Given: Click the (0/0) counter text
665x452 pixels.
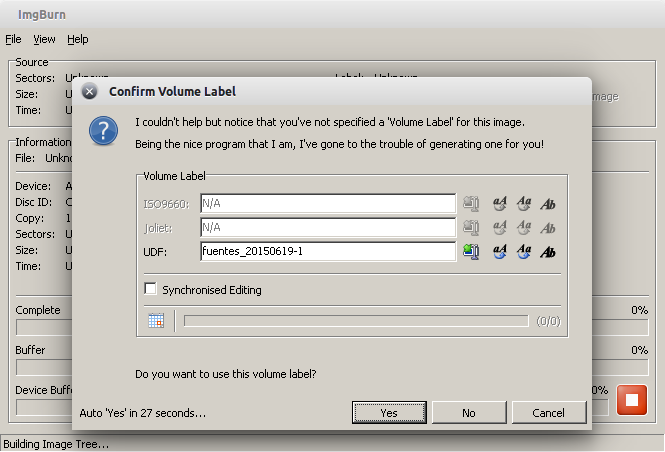Looking at the screenshot, I should [x=548, y=321].
